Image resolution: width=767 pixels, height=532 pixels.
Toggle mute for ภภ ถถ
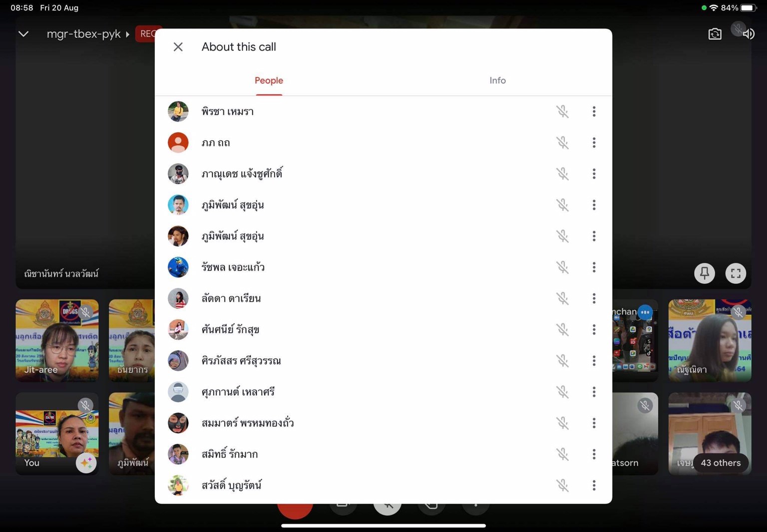coord(562,143)
